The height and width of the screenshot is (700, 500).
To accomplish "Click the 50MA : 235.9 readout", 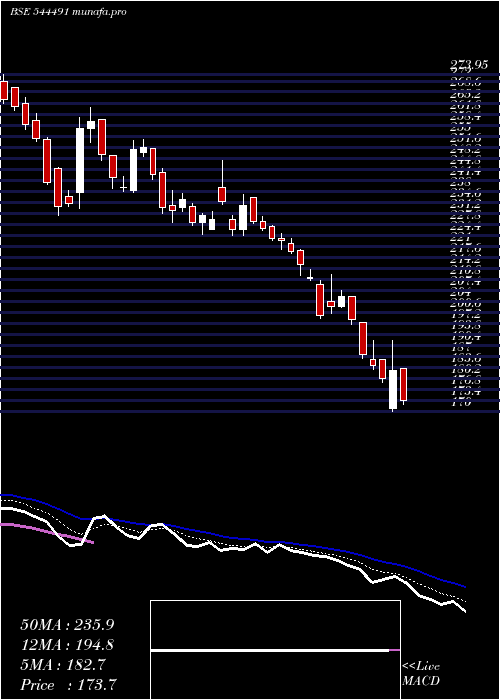I will click(x=67, y=625).
